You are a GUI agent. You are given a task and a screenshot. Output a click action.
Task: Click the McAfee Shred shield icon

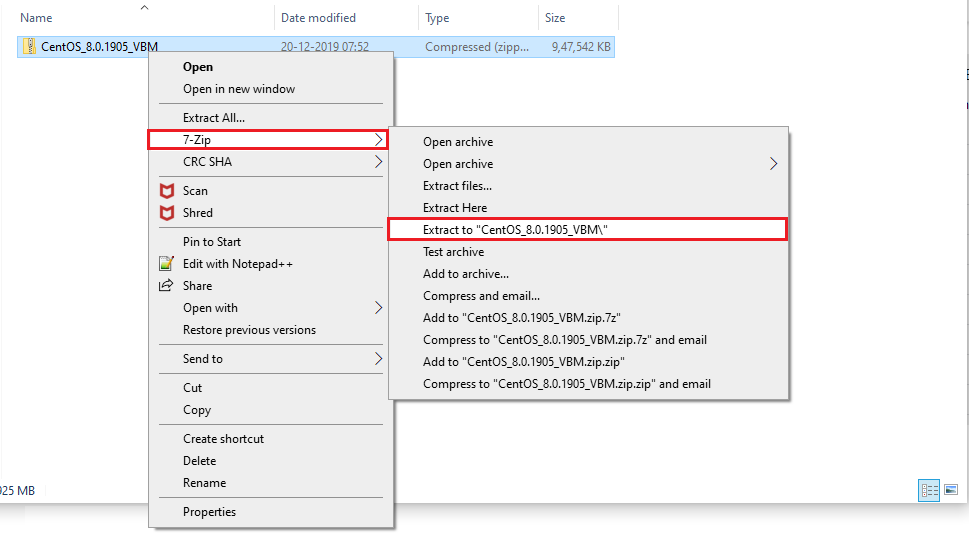[167, 213]
